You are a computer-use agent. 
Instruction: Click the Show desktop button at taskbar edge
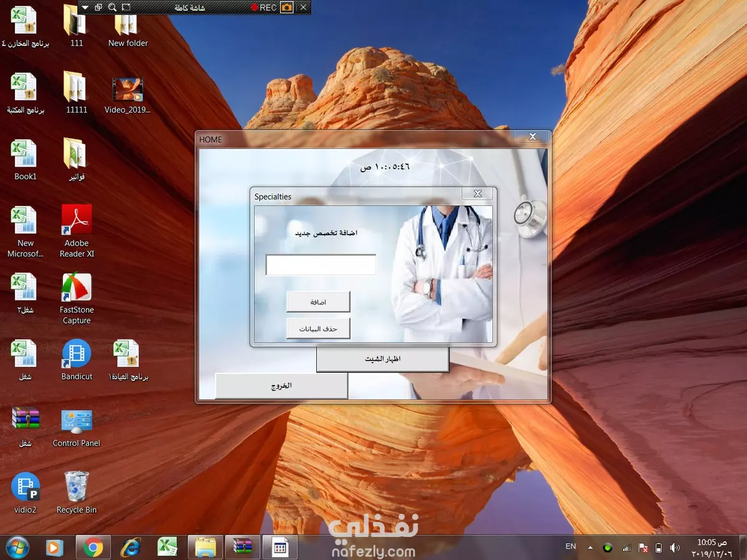point(742,547)
